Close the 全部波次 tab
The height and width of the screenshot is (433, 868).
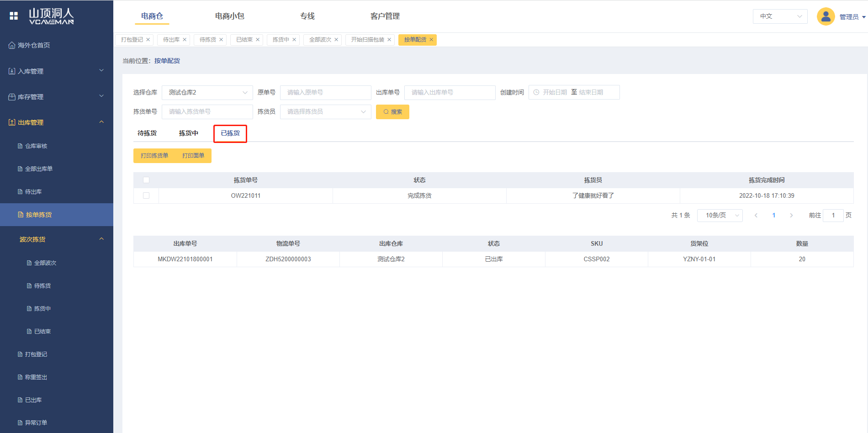(x=336, y=40)
